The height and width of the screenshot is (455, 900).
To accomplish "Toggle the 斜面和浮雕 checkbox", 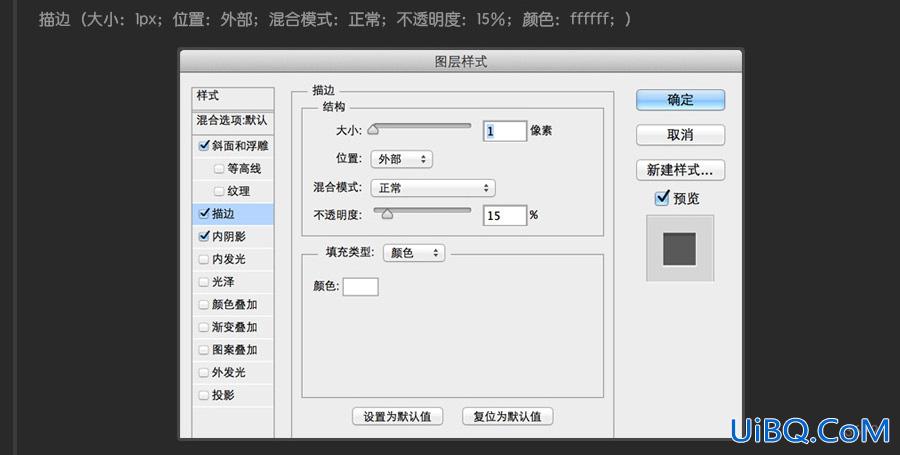I will [x=204, y=146].
